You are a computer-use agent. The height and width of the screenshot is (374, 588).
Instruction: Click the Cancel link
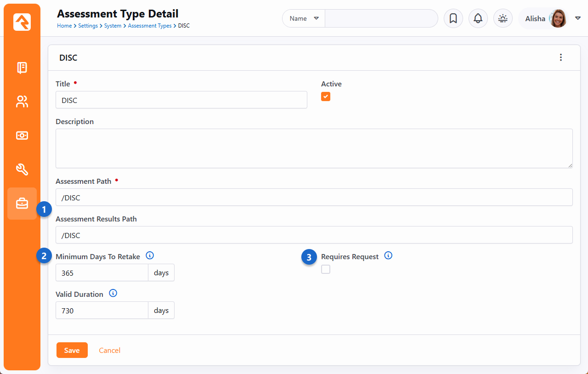109,350
